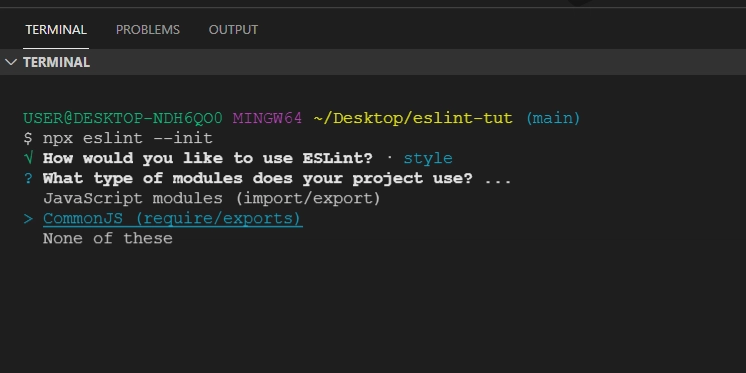Click the dollar sign shell prompt
The width and height of the screenshot is (746, 373).
[28, 138]
